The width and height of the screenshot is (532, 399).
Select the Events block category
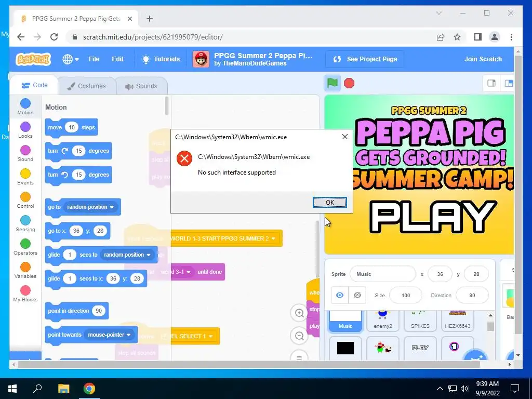tap(25, 177)
